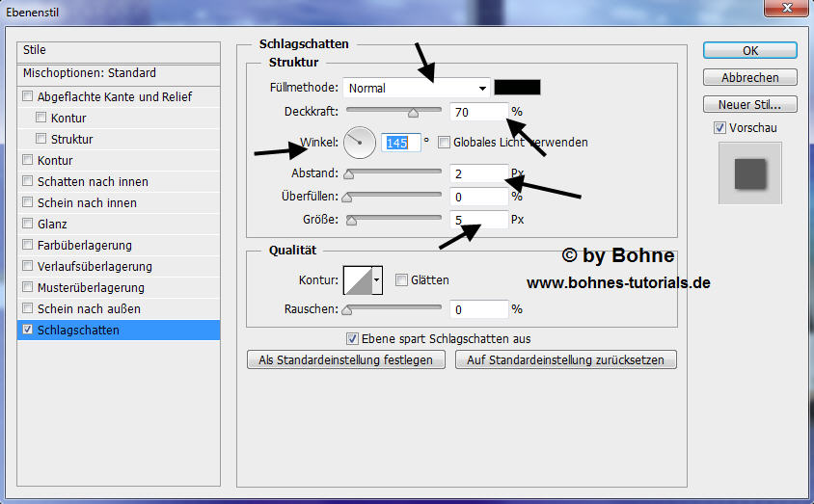Enable Globales Licht verwenden checkbox

pos(444,143)
